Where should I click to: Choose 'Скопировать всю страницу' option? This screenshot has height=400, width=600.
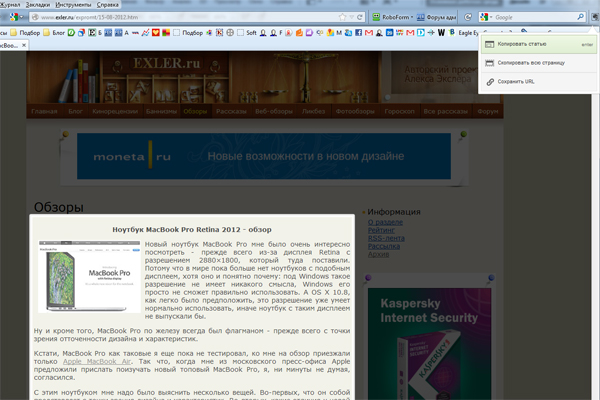[x=530, y=62]
